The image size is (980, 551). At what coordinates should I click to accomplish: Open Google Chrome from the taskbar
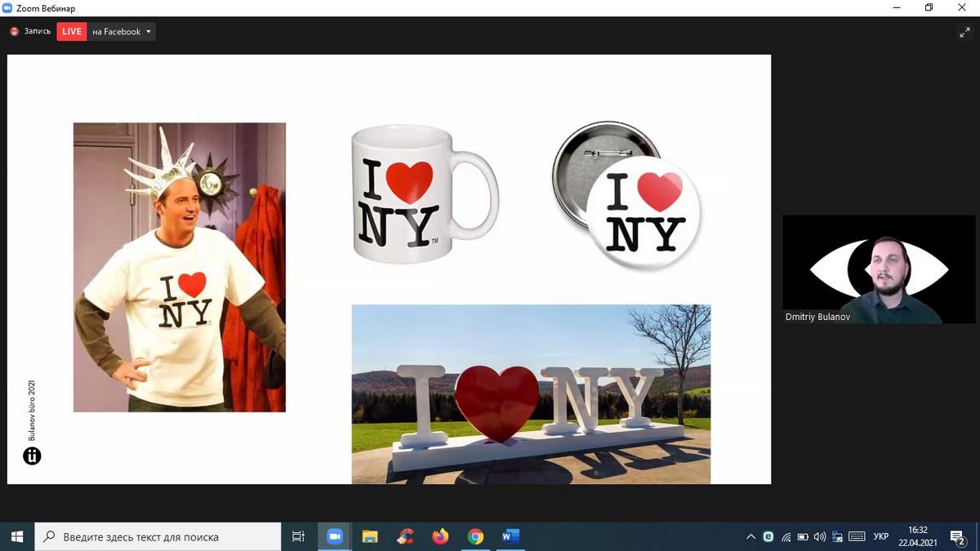pos(476,536)
